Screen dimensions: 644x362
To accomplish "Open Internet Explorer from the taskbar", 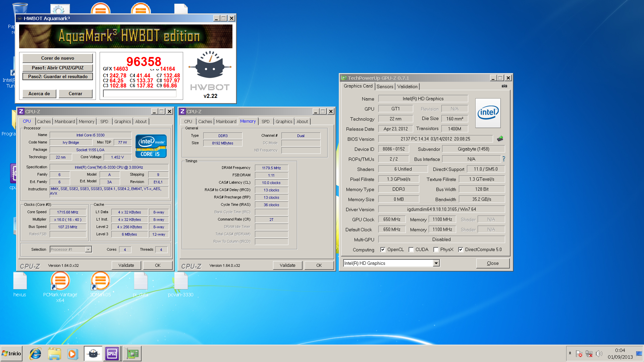I will coord(35,354).
